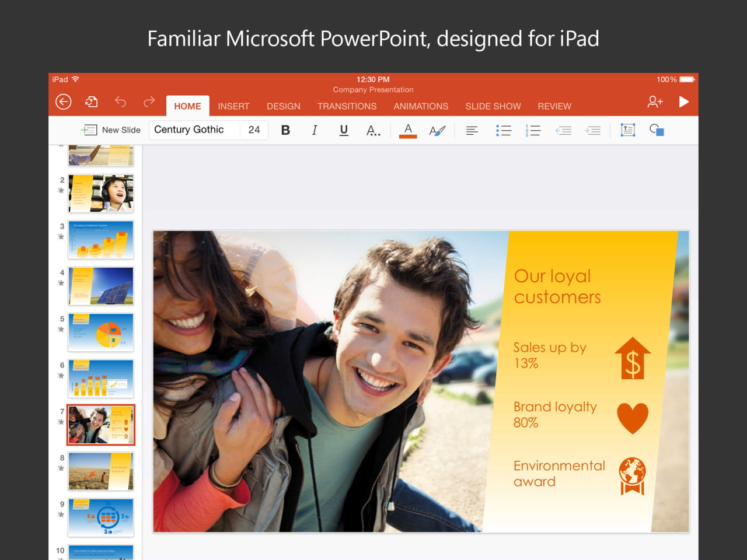The image size is (747, 560).
Task: Click the New Slide button
Action: (x=111, y=130)
